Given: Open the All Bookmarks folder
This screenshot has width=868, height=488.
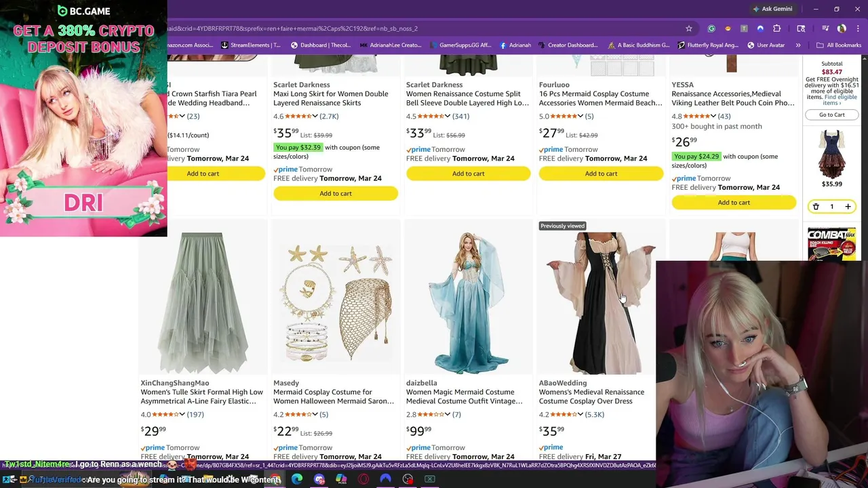Looking at the screenshot, I should coord(839,45).
